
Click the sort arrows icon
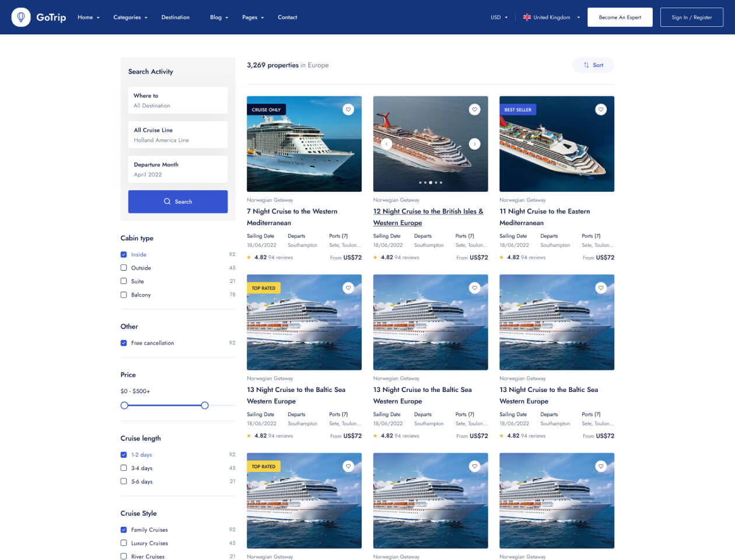[x=586, y=65]
